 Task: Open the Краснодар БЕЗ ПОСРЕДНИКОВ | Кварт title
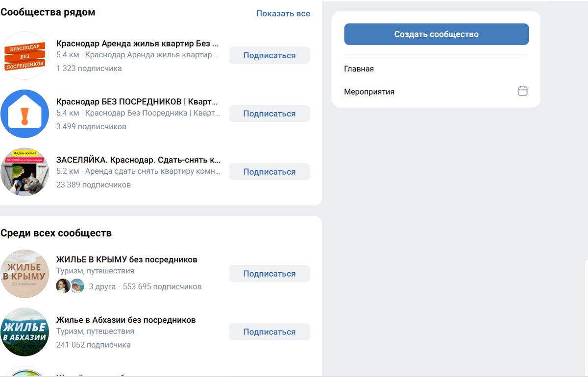[137, 101]
